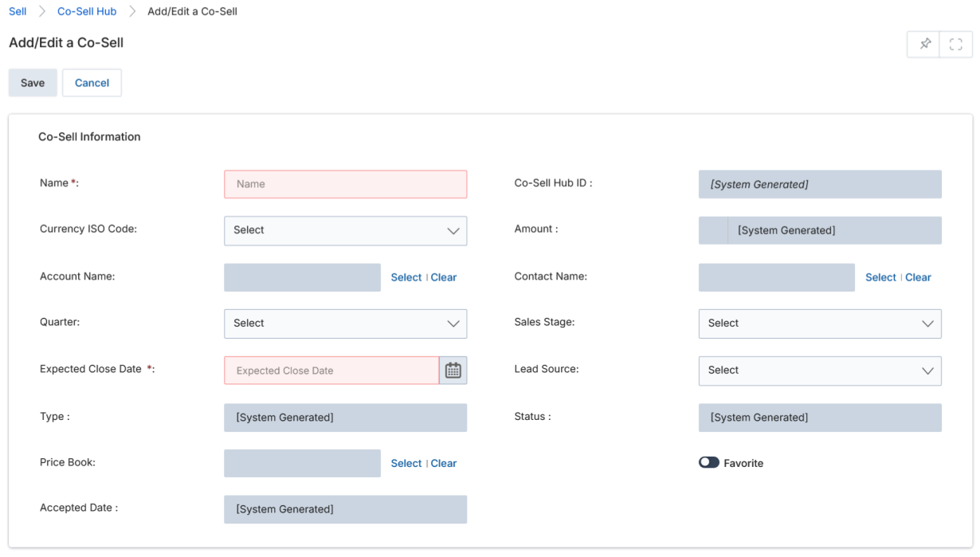The image size is (980, 557).
Task: Click the Lead Source field label
Action: pos(547,369)
